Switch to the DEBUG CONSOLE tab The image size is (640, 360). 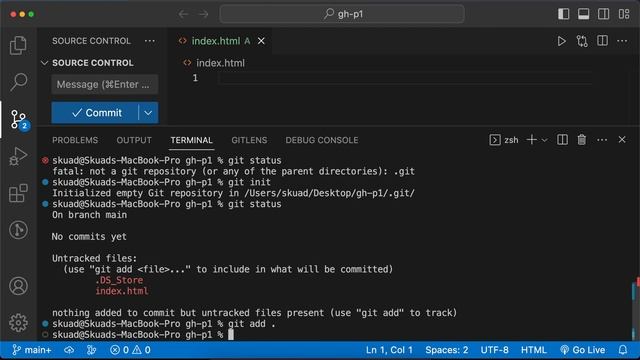click(322, 140)
